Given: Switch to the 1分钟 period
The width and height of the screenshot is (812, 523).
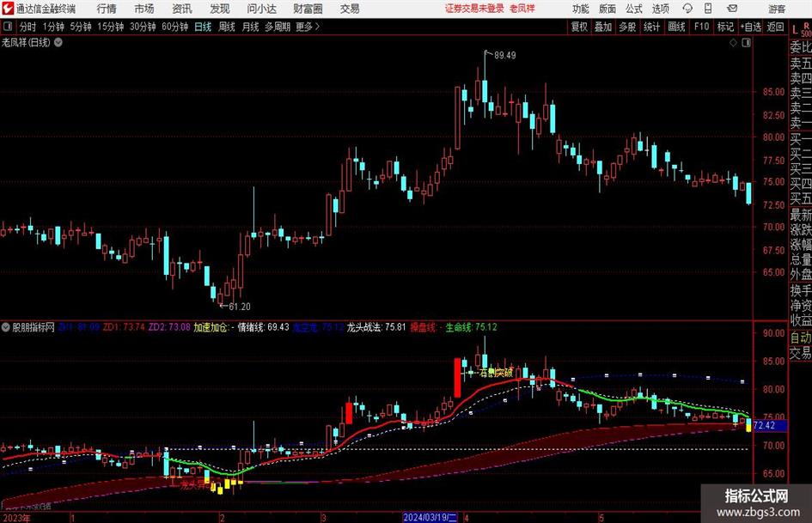Looking at the screenshot, I should click(53, 27).
